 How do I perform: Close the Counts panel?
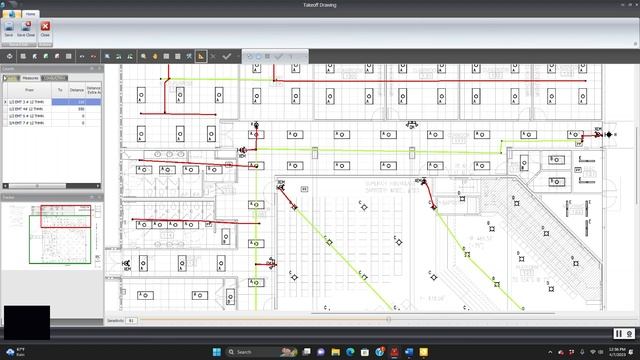point(99,69)
